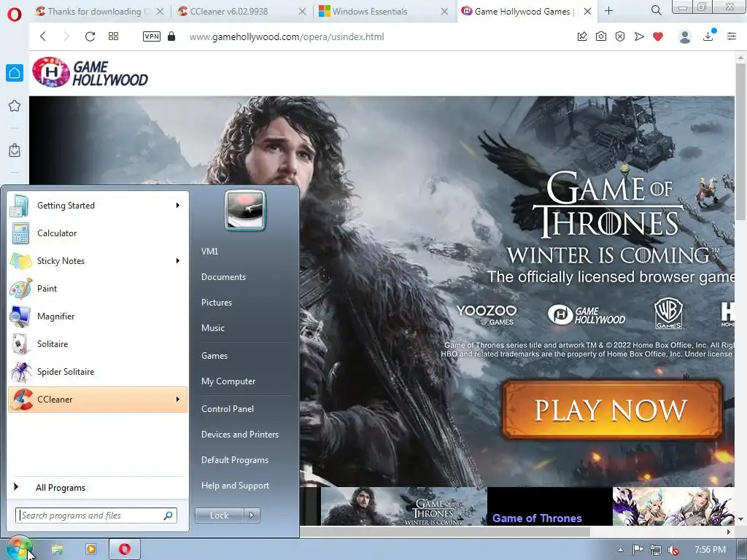The image size is (747, 560).
Task: Open Games from Start menu
Action: (244, 355)
